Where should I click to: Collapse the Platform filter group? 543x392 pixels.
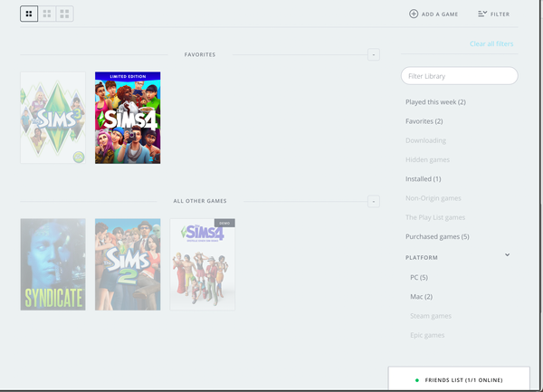507,255
